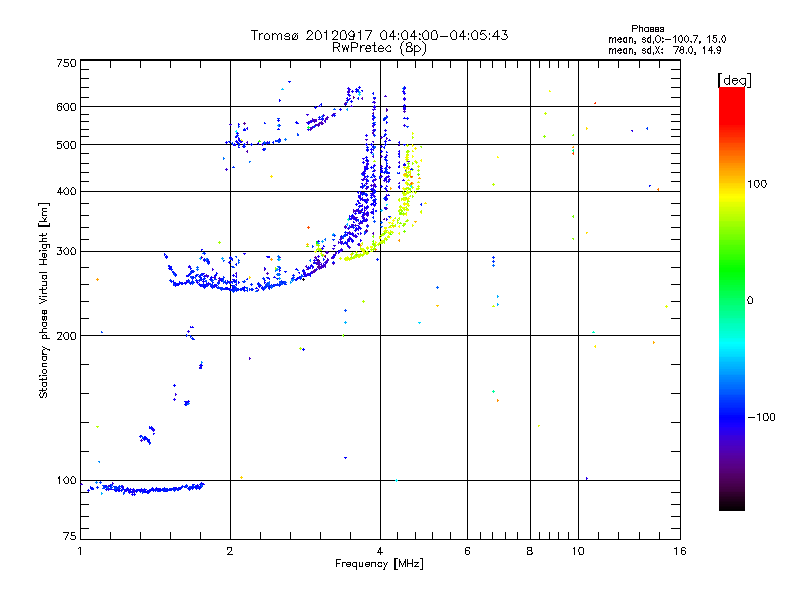800x600 pixels.
Task: Click the subtitle "RwPretec (8p)"
Action: tap(379, 48)
